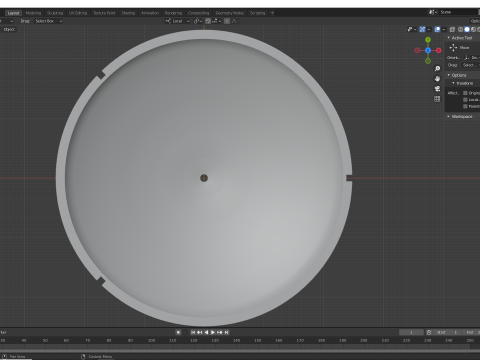
Task: Click the negative X axis gizmo circle
Action: point(417,50)
